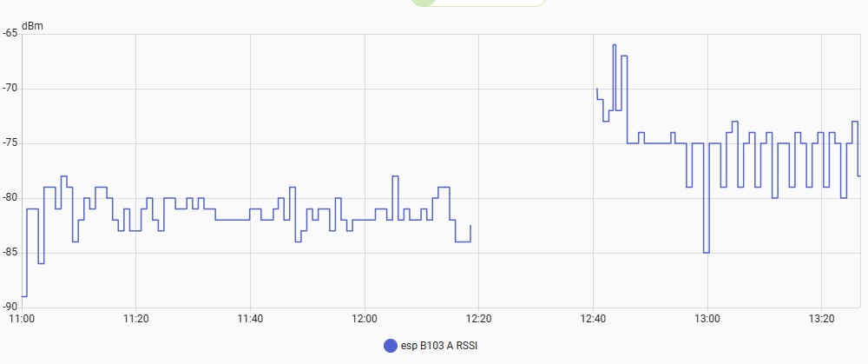Click the 11:20 time axis label

[x=135, y=318]
